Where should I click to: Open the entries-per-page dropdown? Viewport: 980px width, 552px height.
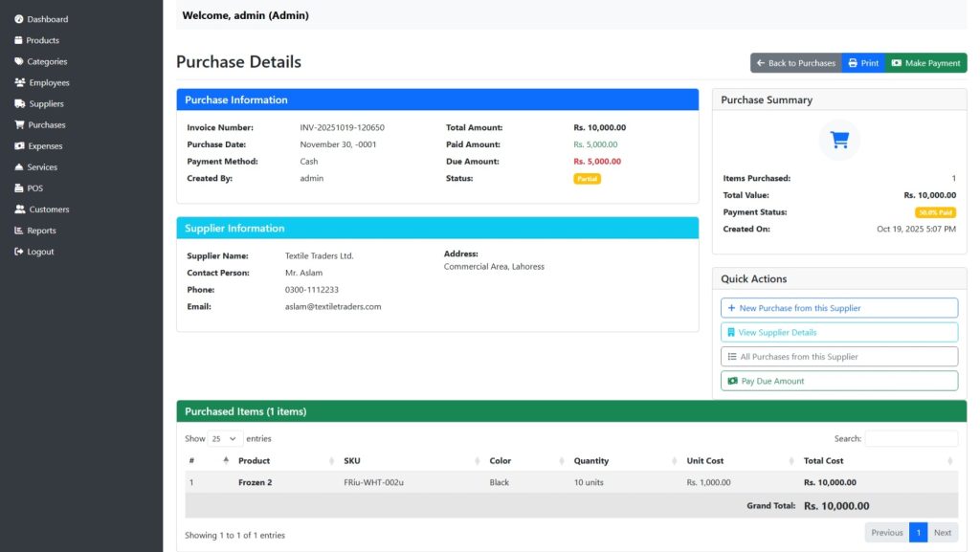tap(225, 438)
